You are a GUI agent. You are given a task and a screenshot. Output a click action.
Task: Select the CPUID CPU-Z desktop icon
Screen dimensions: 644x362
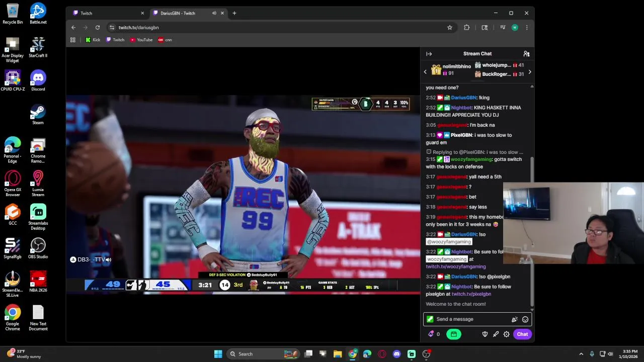coord(13,81)
